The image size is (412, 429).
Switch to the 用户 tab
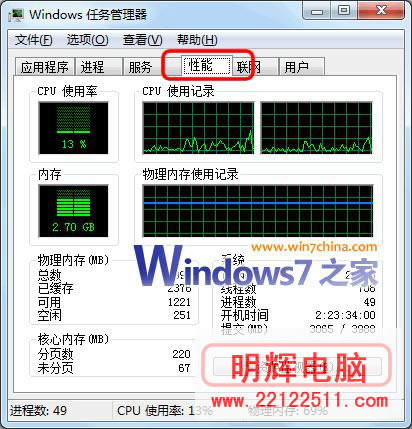pos(301,67)
